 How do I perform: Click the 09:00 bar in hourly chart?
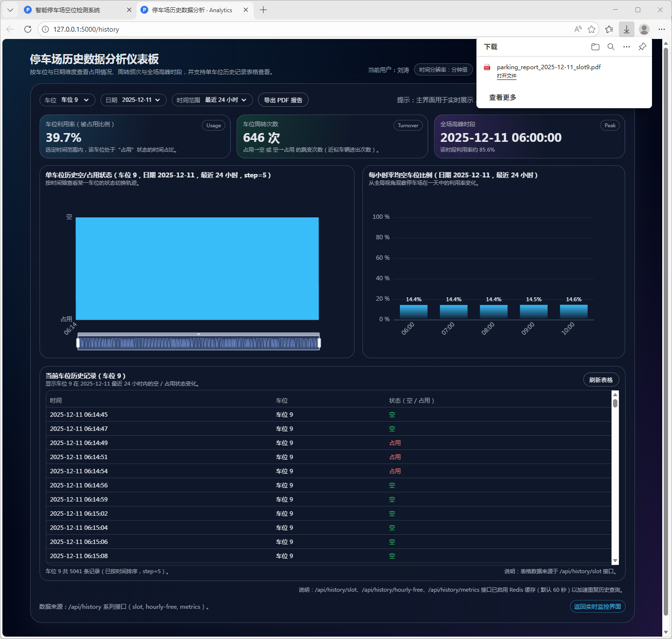[x=534, y=312]
